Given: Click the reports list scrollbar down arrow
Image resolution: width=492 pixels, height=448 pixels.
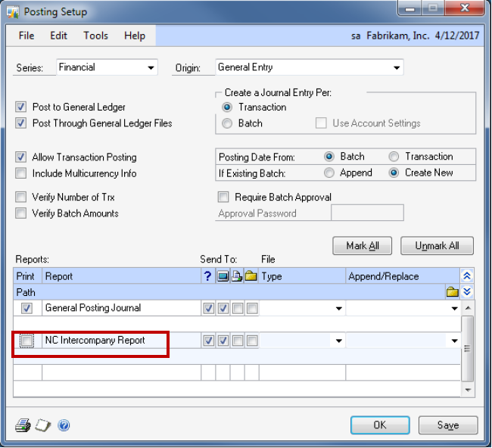Looking at the screenshot, I should (467, 390).
